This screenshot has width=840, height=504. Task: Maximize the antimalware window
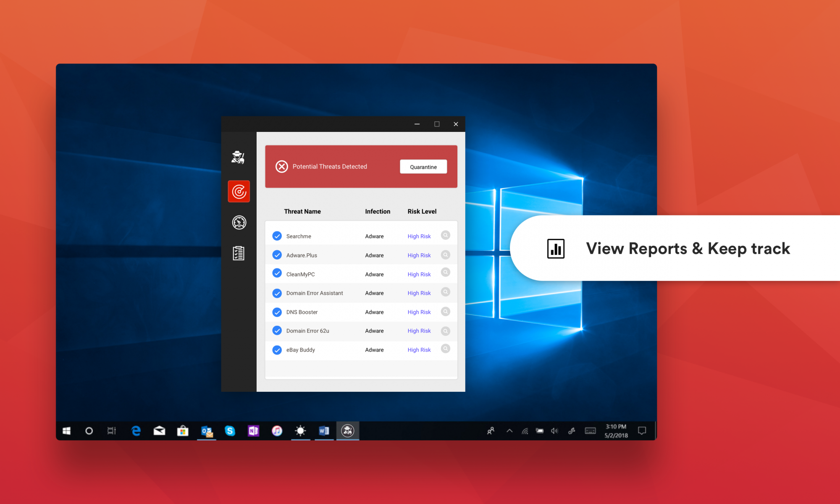click(437, 124)
